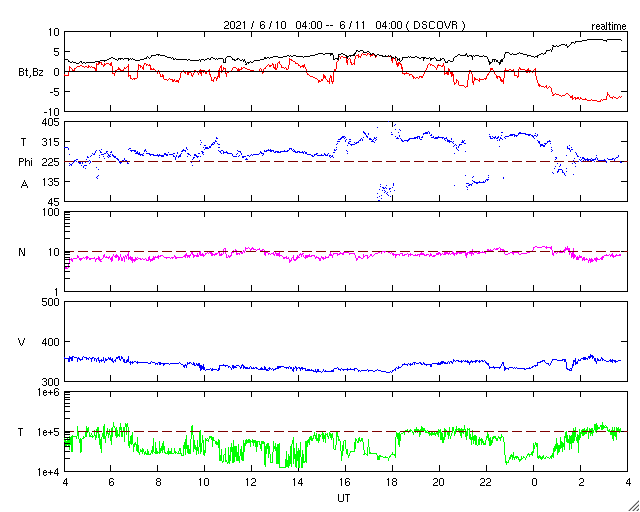
Task: Click the '405' tick on Phi panel
Action: coord(51,122)
